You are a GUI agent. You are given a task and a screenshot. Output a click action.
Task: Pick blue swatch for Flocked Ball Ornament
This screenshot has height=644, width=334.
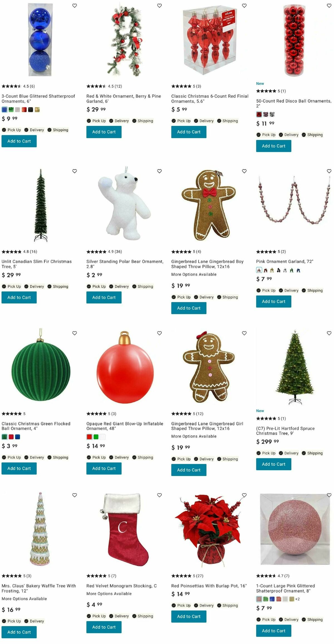tap(18, 437)
